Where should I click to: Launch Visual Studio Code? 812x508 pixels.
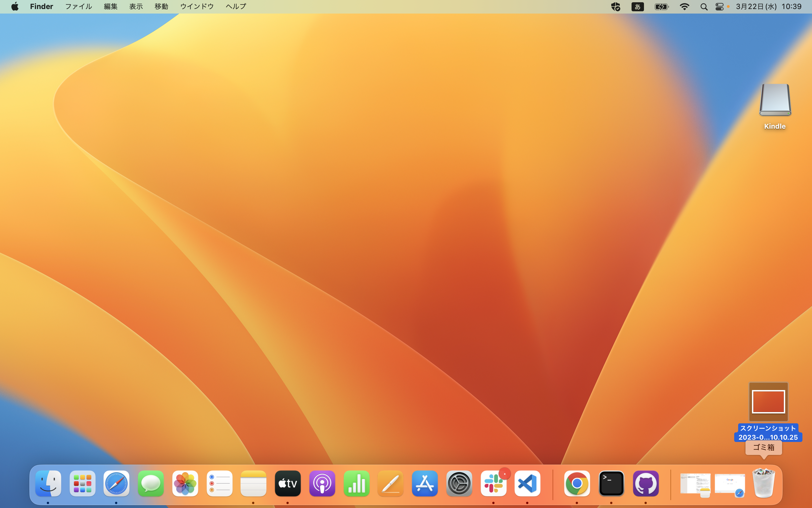pos(528,483)
